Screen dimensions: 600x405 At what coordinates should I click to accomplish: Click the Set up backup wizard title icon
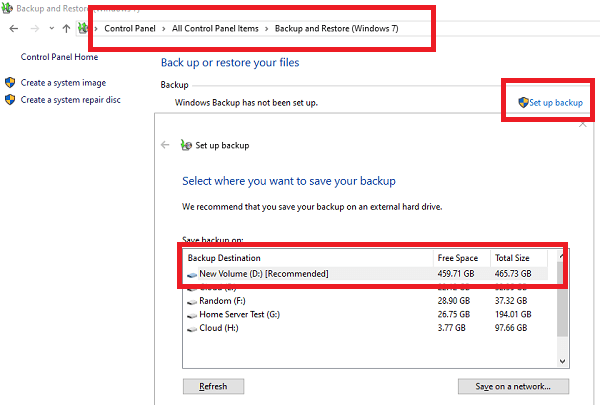click(186, 145)
